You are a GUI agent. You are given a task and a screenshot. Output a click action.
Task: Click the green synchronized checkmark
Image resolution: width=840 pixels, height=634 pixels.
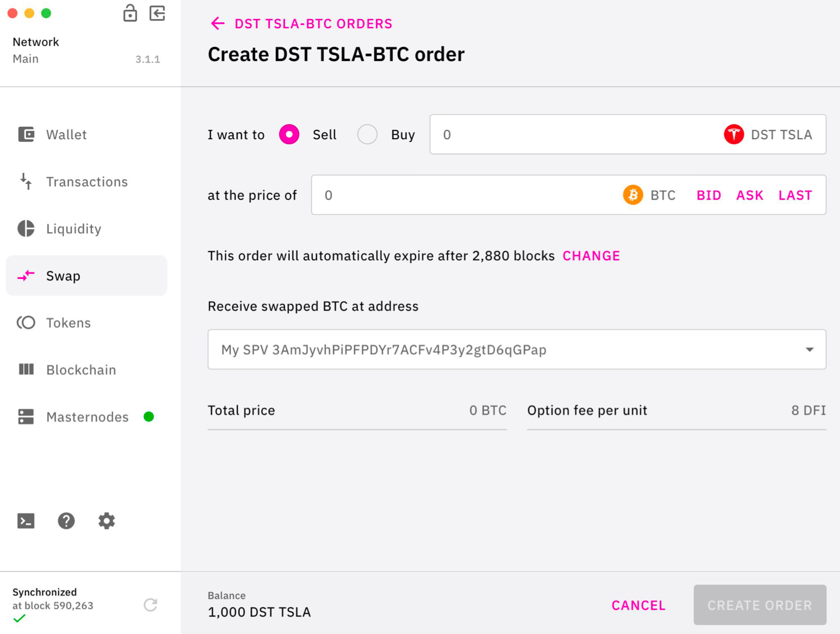[x=20, y=618]
